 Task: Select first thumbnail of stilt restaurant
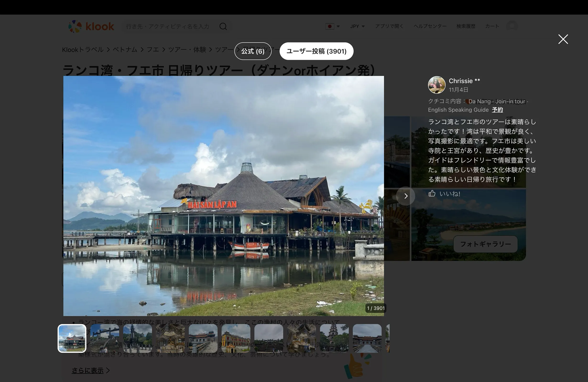[x=72, y=338]
